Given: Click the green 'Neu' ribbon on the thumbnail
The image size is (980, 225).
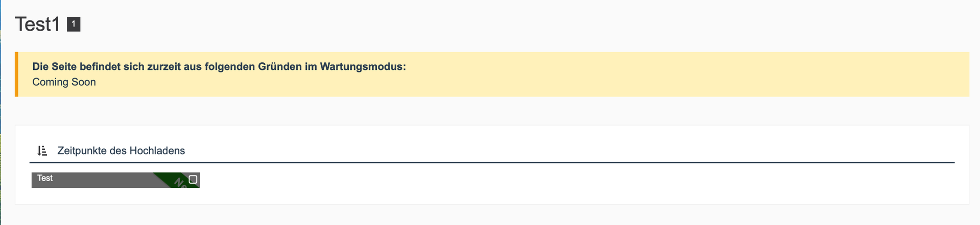Looking at the screenshot, I should coord(179,181).
